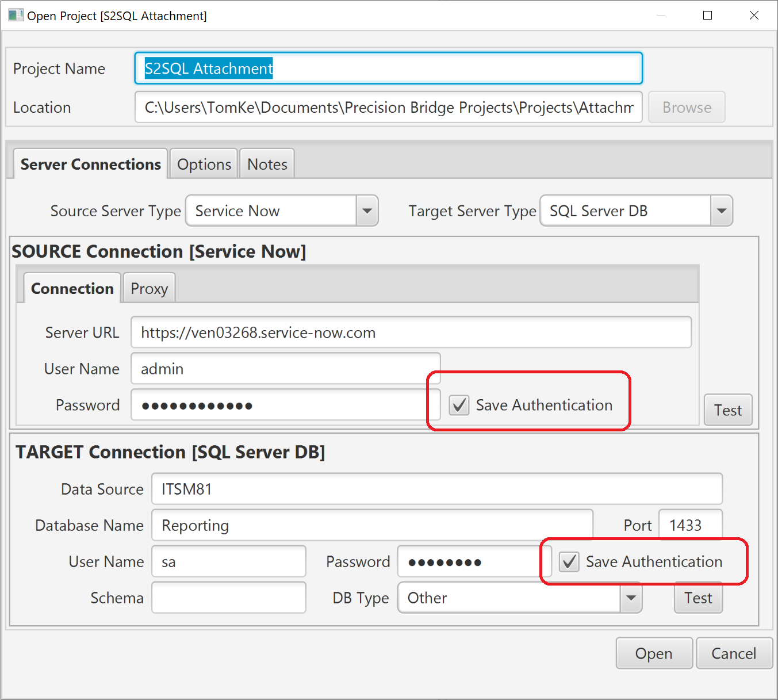The width and height of the screenshot is (778, 700).
Task: Click into the Location path field
Action: point(389,107)
